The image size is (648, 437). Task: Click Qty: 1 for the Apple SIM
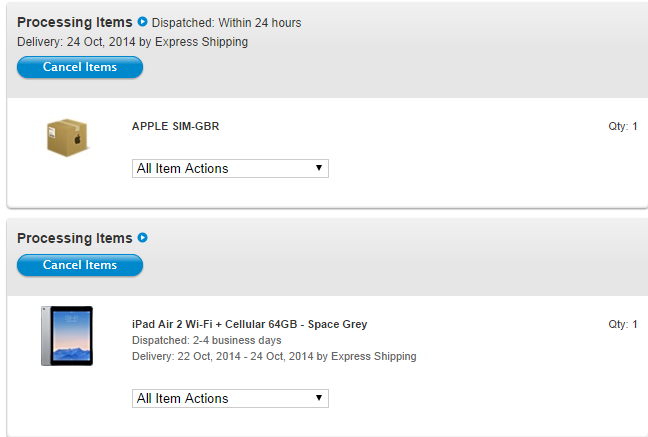click(x=622, y=126)
